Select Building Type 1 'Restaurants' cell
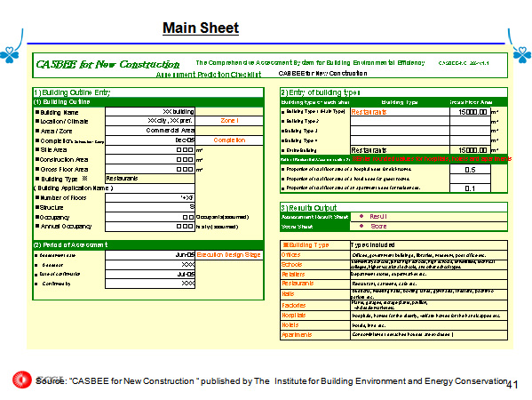 [400, 112]
